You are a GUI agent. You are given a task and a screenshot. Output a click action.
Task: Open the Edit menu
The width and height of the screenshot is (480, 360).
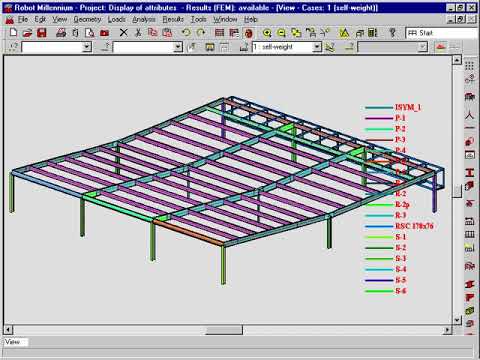pos(40,20)
